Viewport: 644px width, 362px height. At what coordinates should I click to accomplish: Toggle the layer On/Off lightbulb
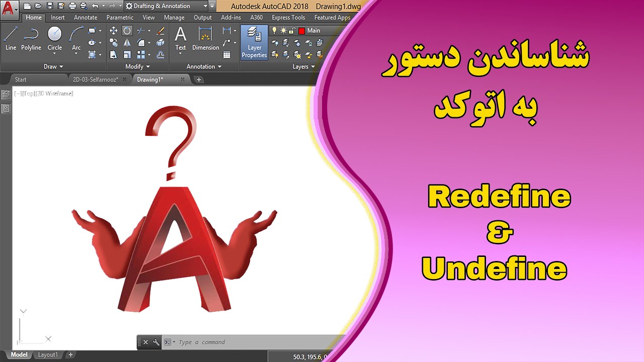(274, 31)
